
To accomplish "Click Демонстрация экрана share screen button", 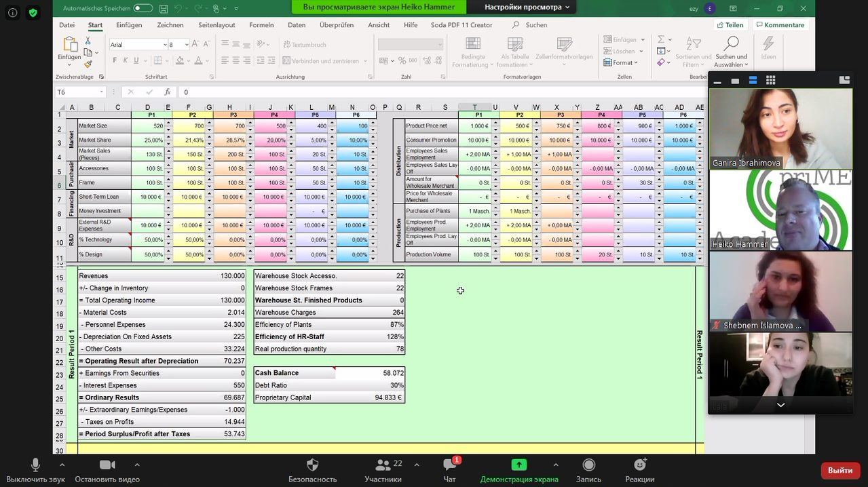I will click(519, 470).
